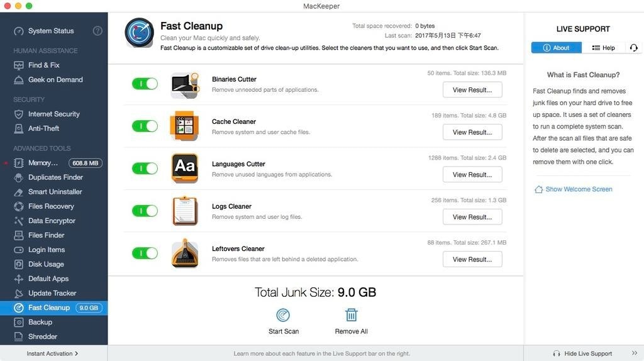Click the headset support icon tab
This screenshot has height=361, width=644.
tap(634, 48)
